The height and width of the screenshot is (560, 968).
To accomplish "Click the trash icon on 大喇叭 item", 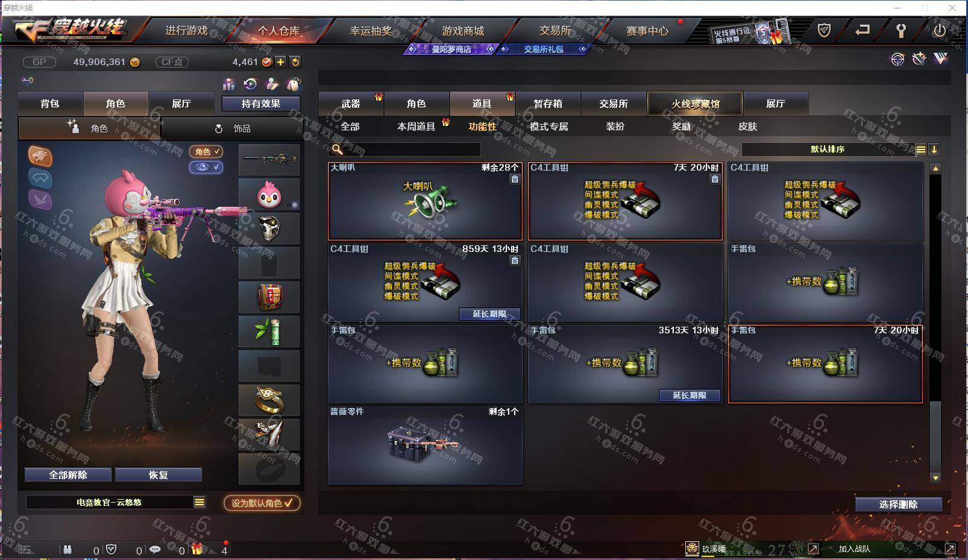I will [515, 179].
